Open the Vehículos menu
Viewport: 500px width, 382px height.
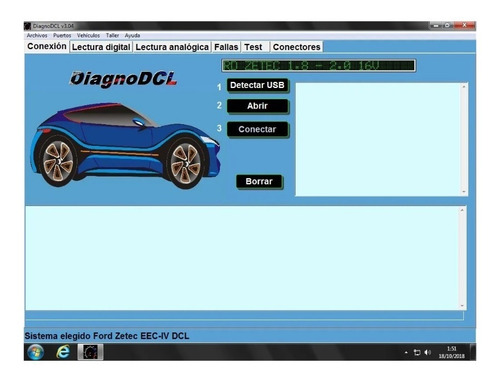coord(88,35)
